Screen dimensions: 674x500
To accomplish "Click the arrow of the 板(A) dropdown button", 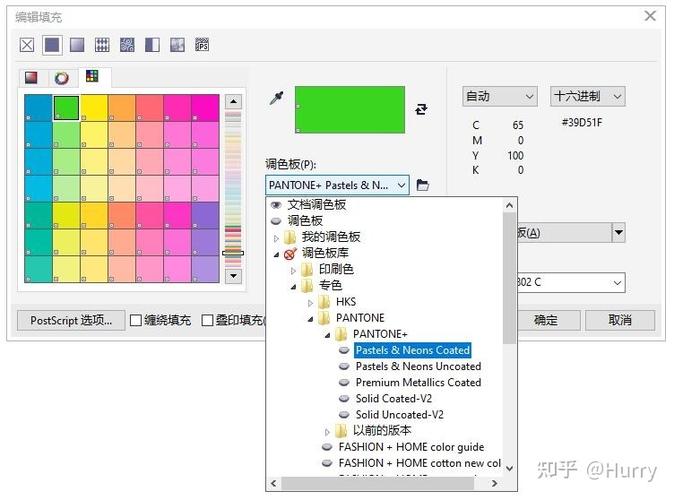I will 619,233.
